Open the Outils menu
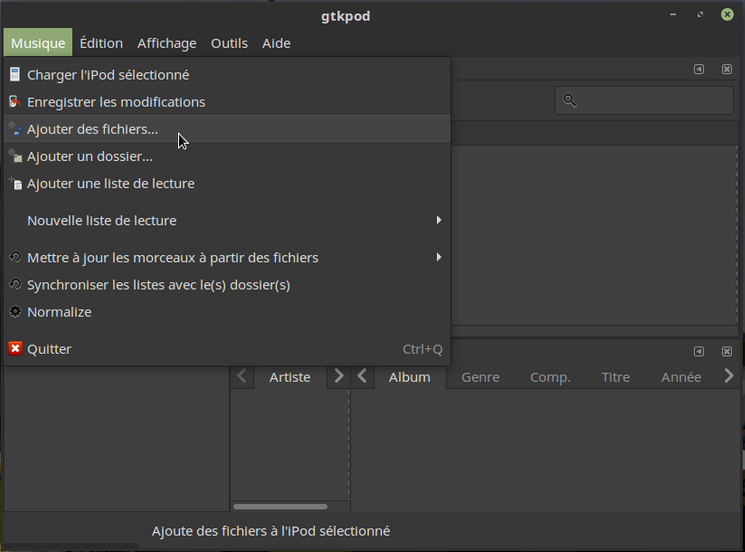The height and width of the screenshot is (552, 745). coord(229,43)
